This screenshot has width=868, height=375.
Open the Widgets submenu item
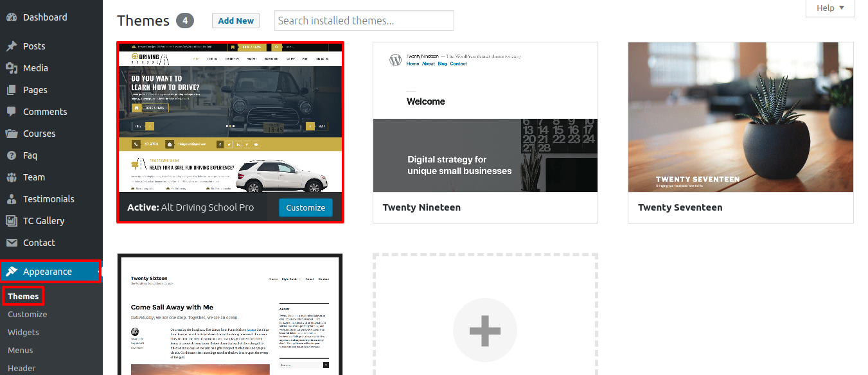[x=23, y=333]
